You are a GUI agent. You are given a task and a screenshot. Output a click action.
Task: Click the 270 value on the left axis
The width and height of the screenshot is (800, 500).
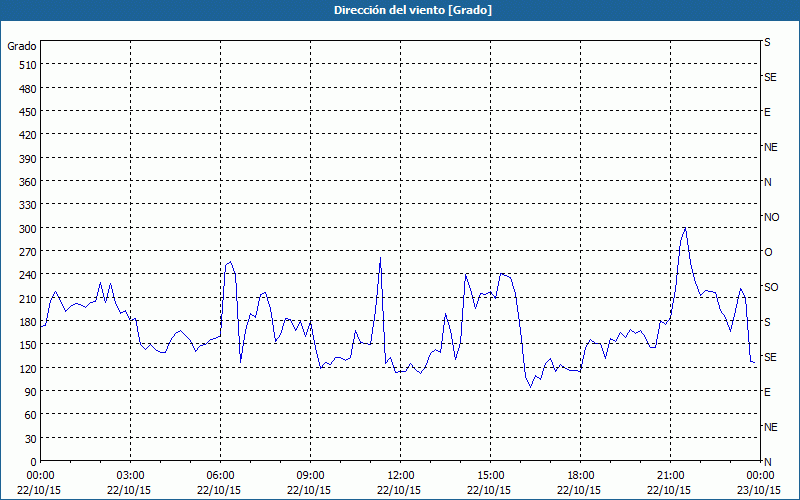pos(28,252)
